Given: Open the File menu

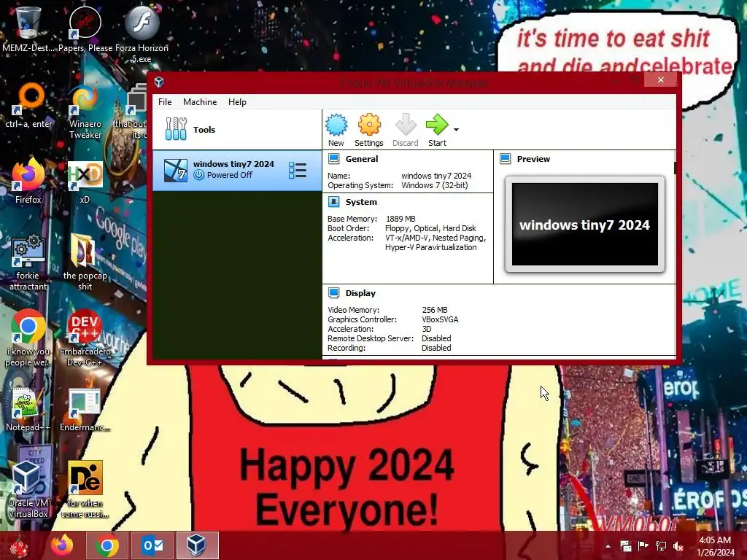Looking at the screenshot, I should 165,102.
